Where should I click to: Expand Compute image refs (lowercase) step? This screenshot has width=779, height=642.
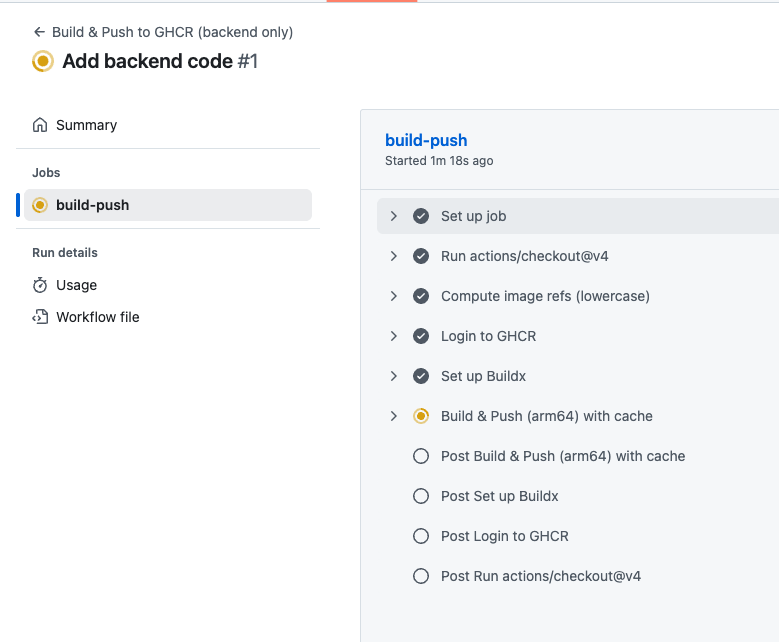click(394, 296)
